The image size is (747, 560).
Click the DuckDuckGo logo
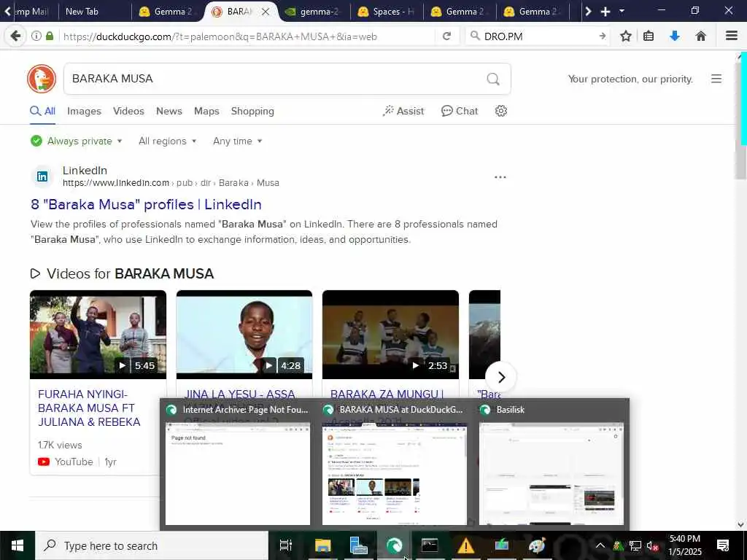pos(42,79)
